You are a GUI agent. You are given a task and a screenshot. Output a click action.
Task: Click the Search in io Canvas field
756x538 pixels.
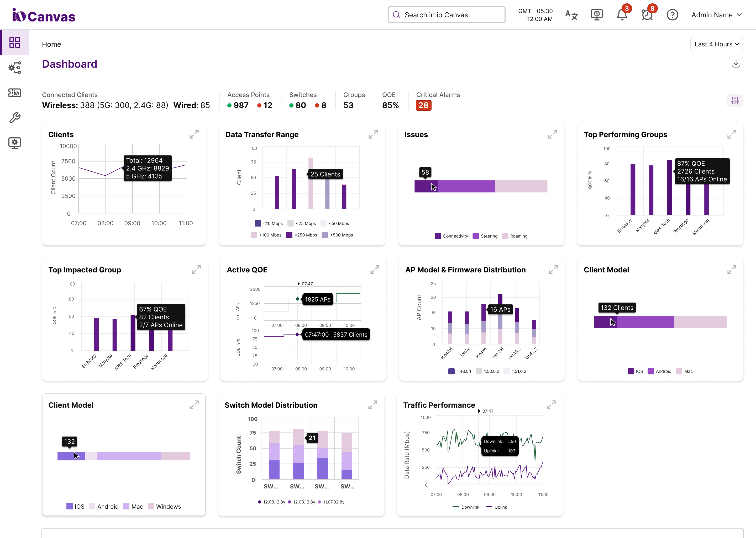pyautogui.click(x=447, y=15)
